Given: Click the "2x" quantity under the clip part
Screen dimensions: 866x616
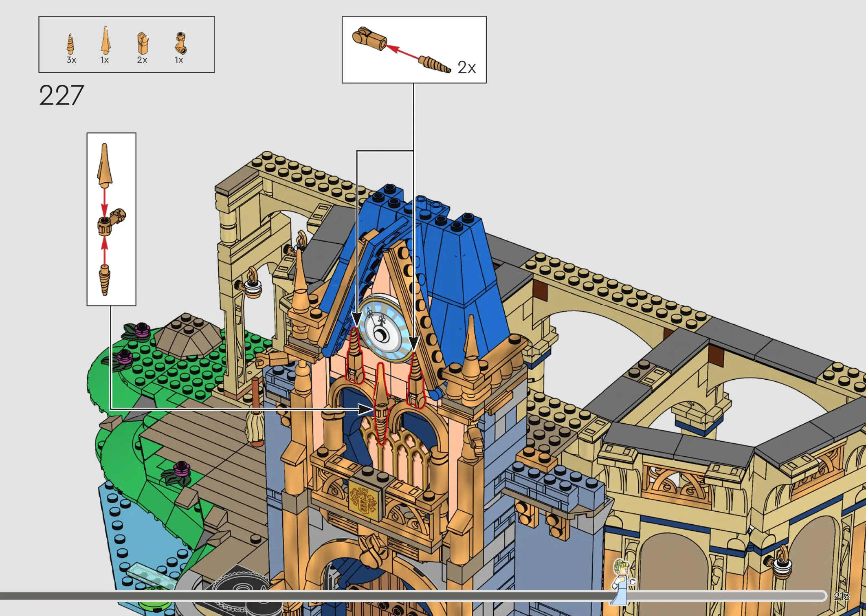Looking at the screenshot, I should [142, 60].
